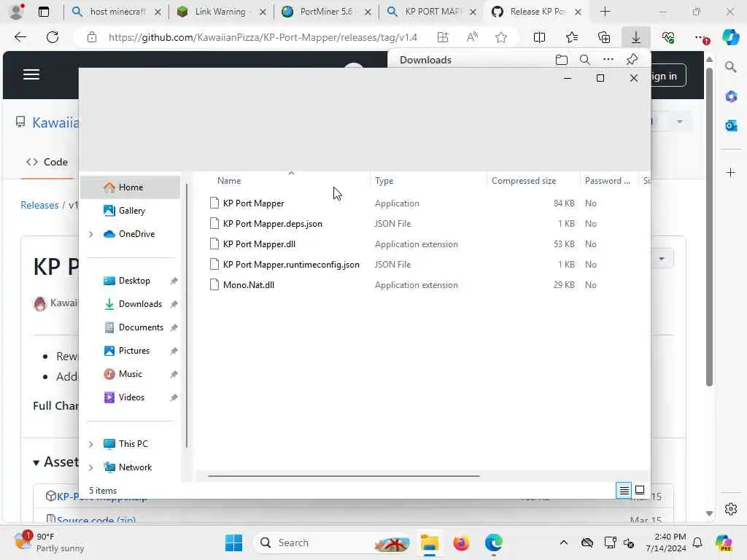Screen dimensions: 747x560
Task: Unpin Downloads pin icon
Action: point(174,304)
